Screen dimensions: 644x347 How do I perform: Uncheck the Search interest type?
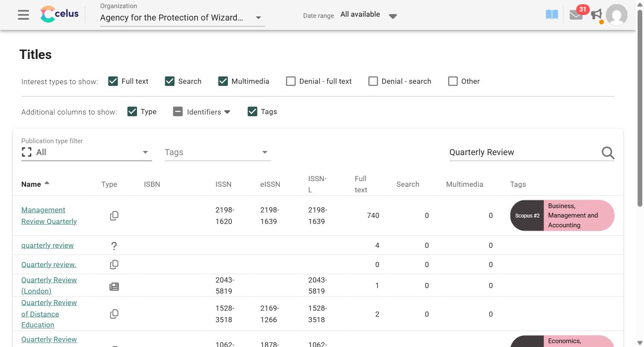[x=169, y=81]
